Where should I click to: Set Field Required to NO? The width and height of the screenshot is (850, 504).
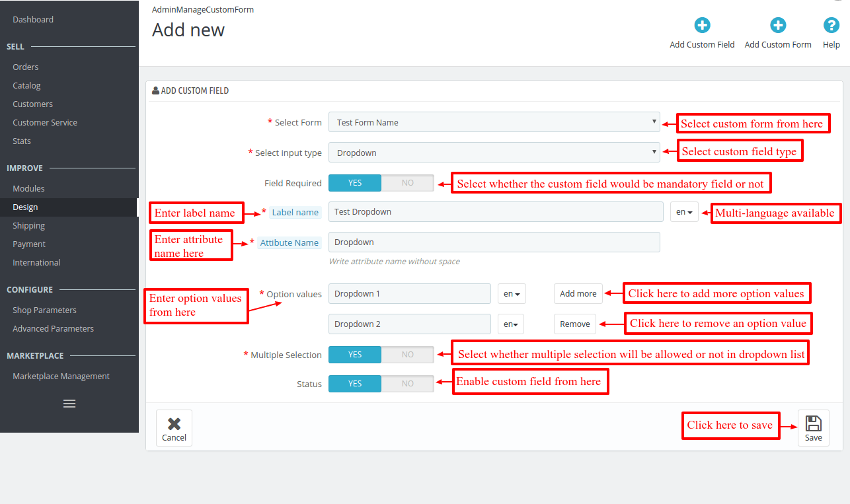click(x=408, y=183)
